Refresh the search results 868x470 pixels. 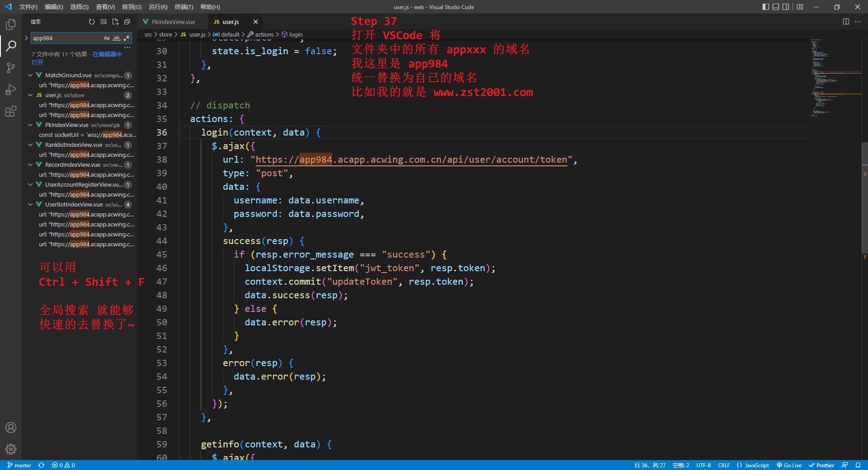(x=92, y=22)
